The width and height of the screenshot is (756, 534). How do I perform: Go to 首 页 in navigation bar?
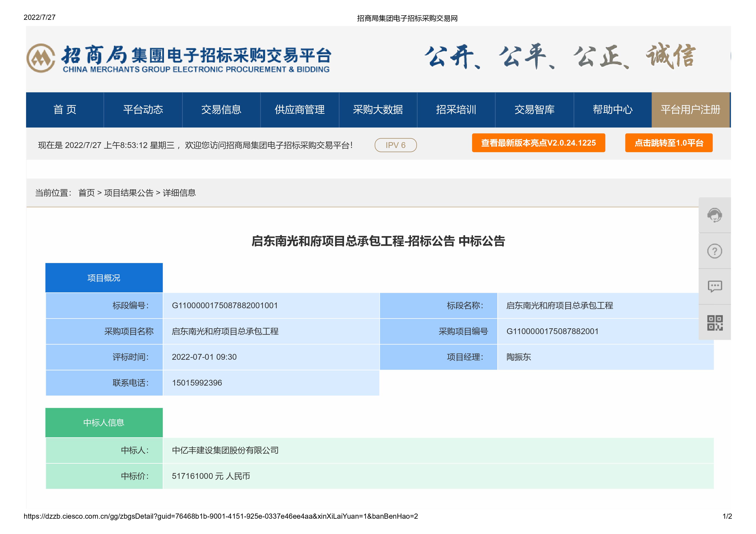coord(65,110)
